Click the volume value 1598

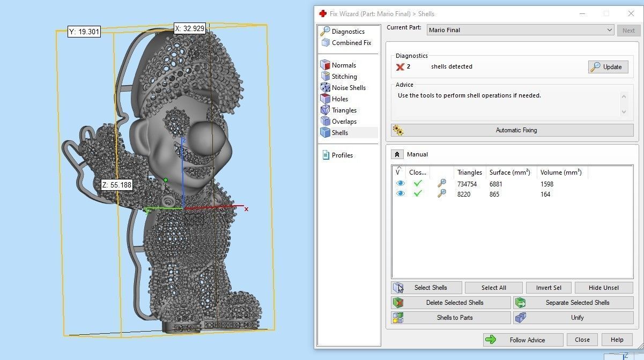[x=547, y=184]
